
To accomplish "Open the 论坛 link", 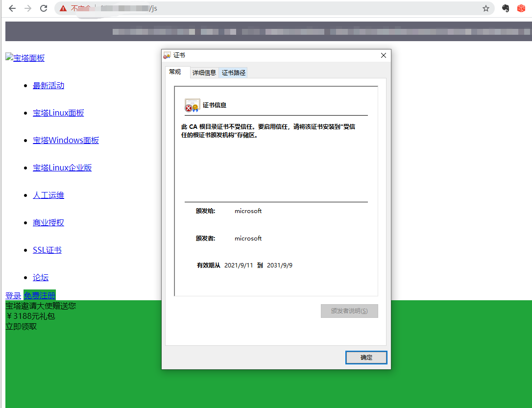I will pos(41,278).
